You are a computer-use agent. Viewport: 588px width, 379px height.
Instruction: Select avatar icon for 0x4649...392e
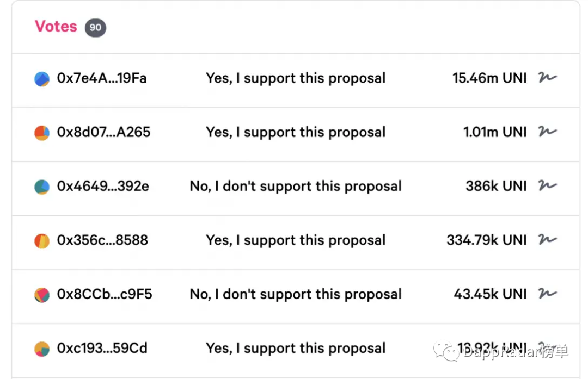point(42,187)
